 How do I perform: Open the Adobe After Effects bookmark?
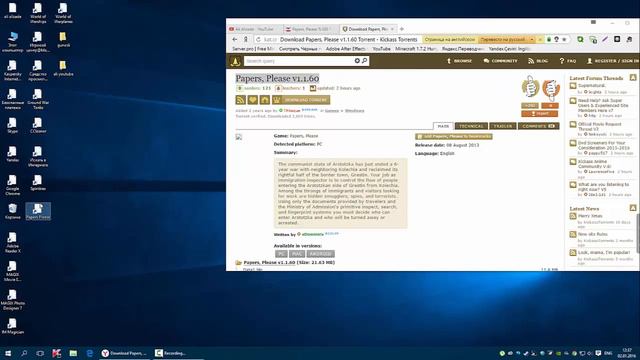(x=346, y=49)
